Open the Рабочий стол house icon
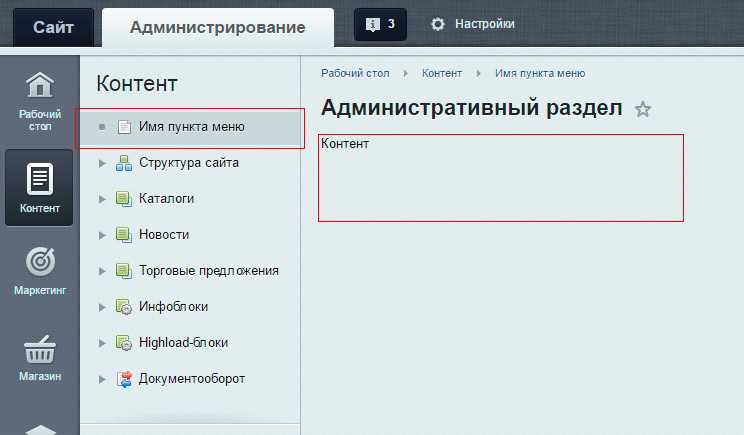The height and width of the screenshot is (435, 744). (40, 85)
